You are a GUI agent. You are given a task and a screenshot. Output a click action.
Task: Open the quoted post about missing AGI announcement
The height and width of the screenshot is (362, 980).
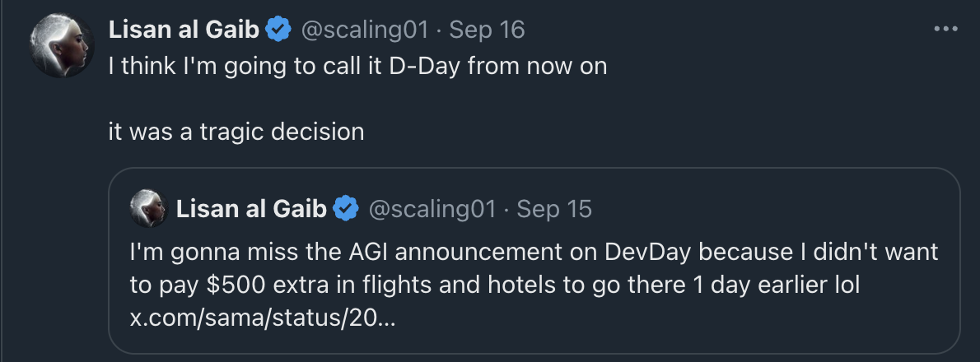(534, 261)
